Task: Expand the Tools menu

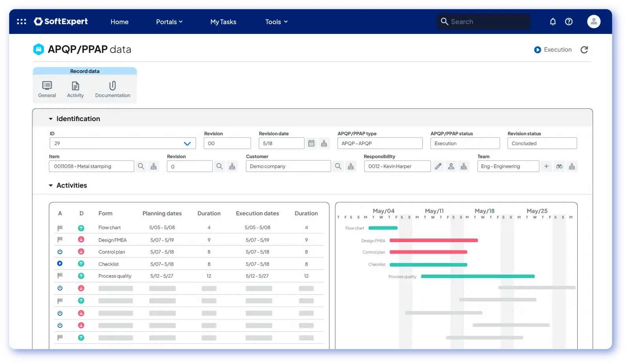Action: click(x=276, y=22)
